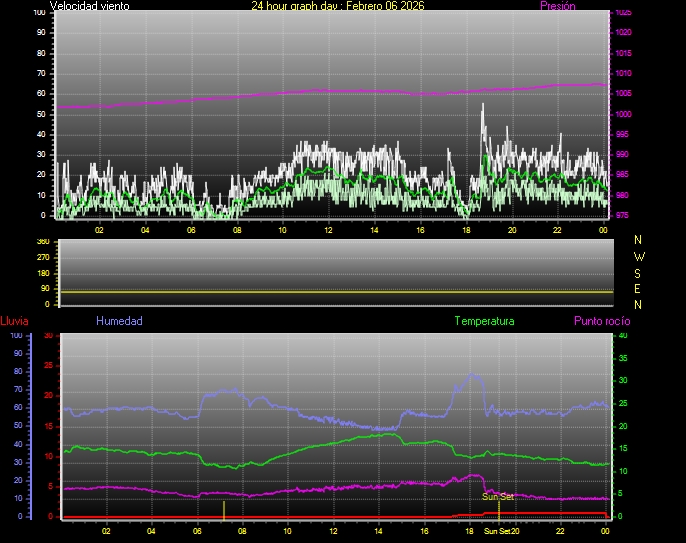This screenshot has height=543, width=686.
Task: Click the humidity peak near hour 18
Action: click(473, 376)
